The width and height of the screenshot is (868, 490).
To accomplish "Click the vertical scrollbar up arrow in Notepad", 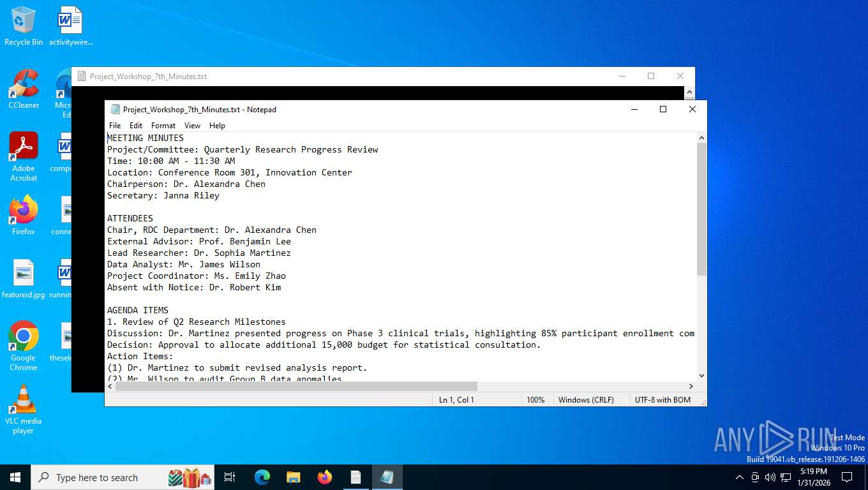I will 701,138.
